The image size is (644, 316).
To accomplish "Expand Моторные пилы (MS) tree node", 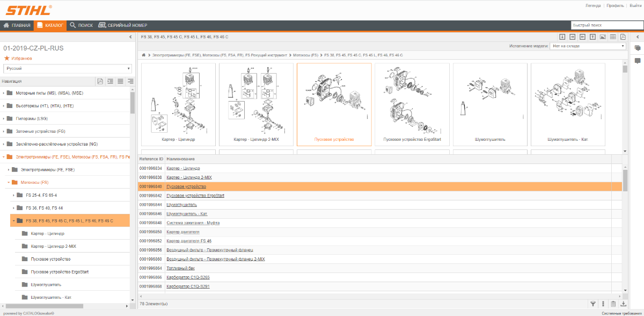I will (4, 93).
